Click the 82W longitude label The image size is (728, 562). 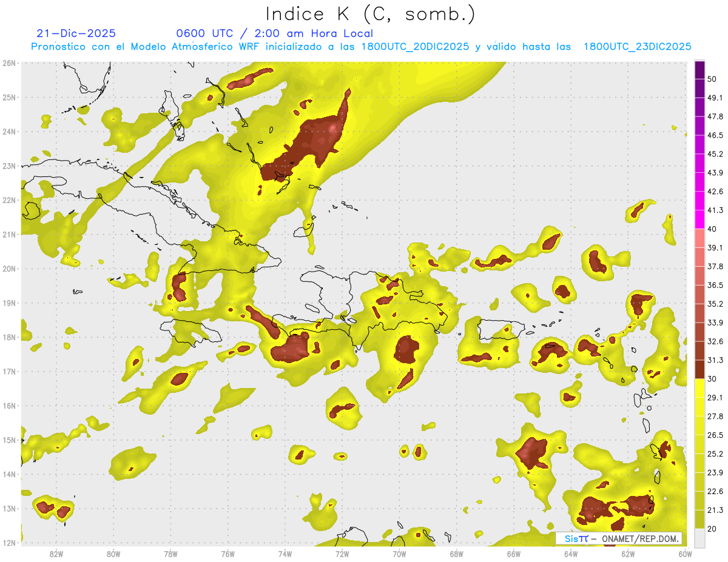[56, 554]
